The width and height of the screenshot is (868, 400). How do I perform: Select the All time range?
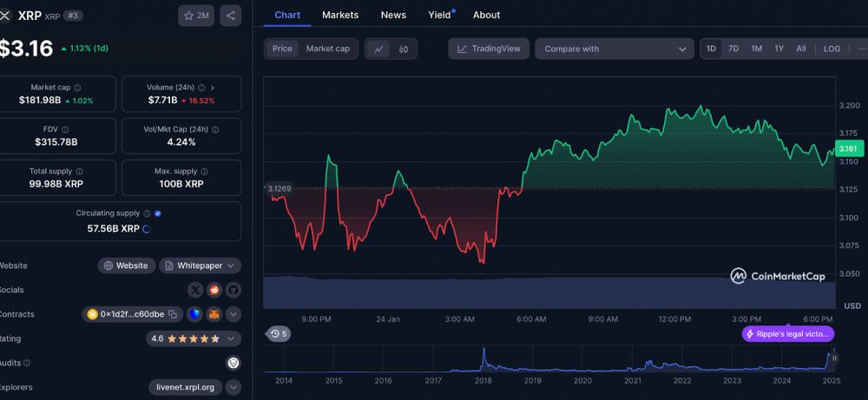pos(801,49)
